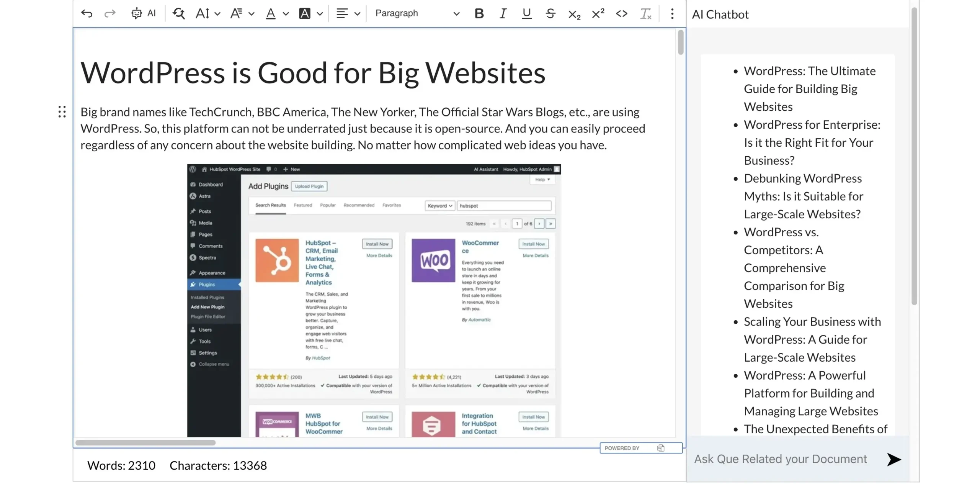Click the undo arrow in the toolbar
The height and width of the screenshot is (488, 980).
pos(87,13)
